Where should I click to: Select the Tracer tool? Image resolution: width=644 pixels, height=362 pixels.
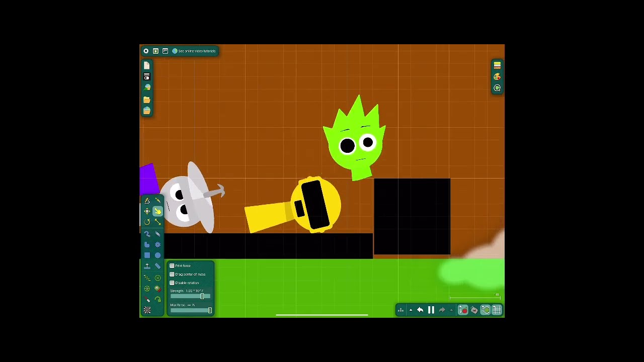tap(157, 300)
